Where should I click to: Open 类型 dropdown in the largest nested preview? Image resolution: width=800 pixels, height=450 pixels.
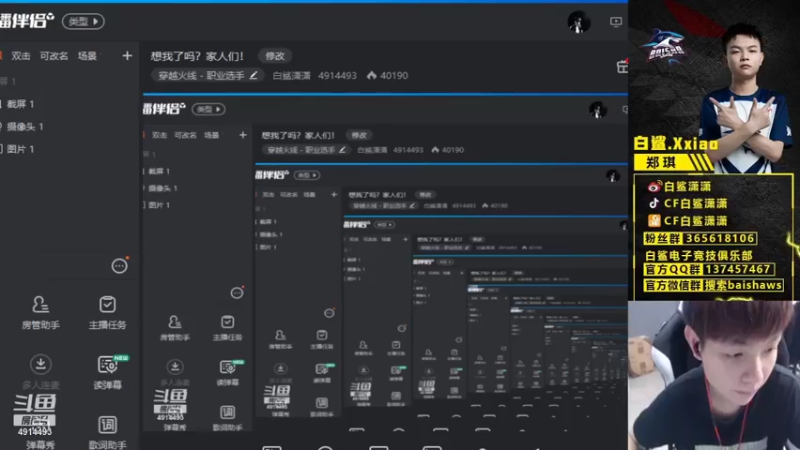tap(209, 109)
